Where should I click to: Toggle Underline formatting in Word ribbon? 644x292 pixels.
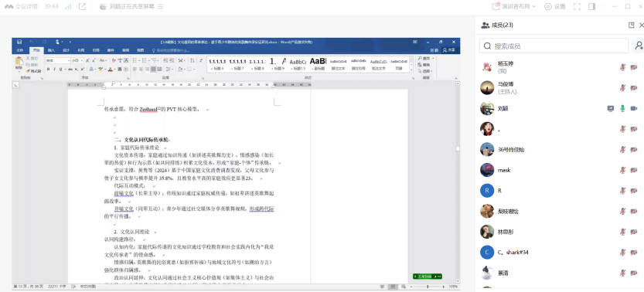[x=60, y=70]
